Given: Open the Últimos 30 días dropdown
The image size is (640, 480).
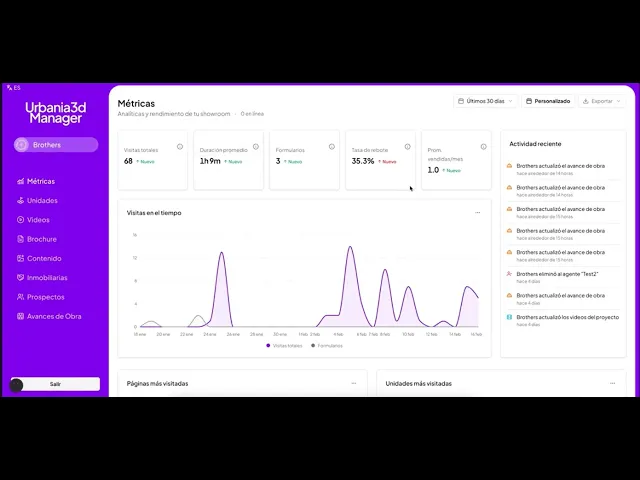Looking at the screenshot, I should (x=485, y=101).
